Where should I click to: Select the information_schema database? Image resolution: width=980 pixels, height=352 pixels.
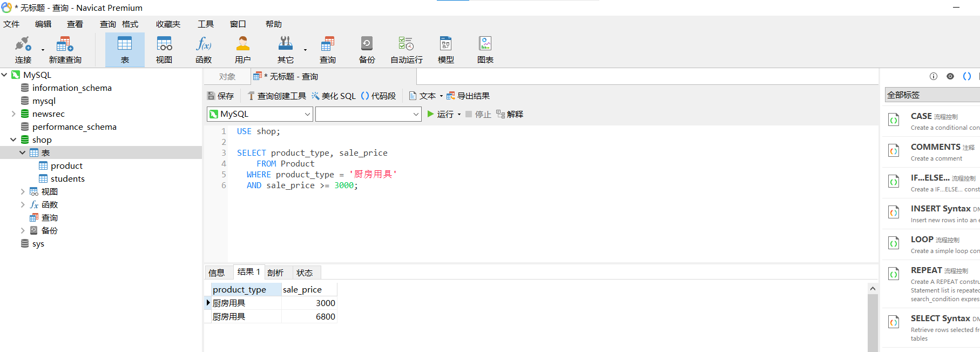72,88
